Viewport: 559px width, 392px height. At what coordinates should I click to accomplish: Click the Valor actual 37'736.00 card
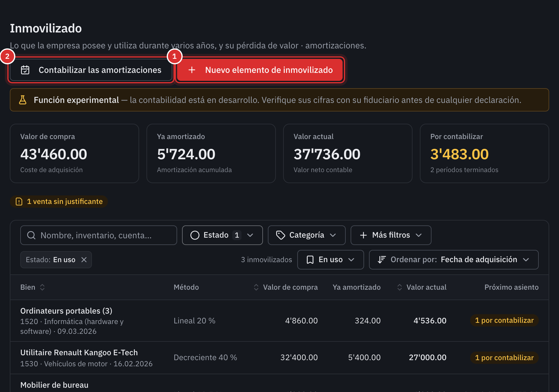click(x=348, y=153)
